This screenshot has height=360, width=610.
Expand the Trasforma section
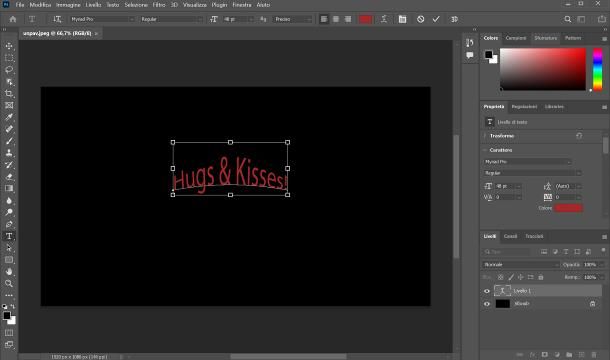[485, 136]
